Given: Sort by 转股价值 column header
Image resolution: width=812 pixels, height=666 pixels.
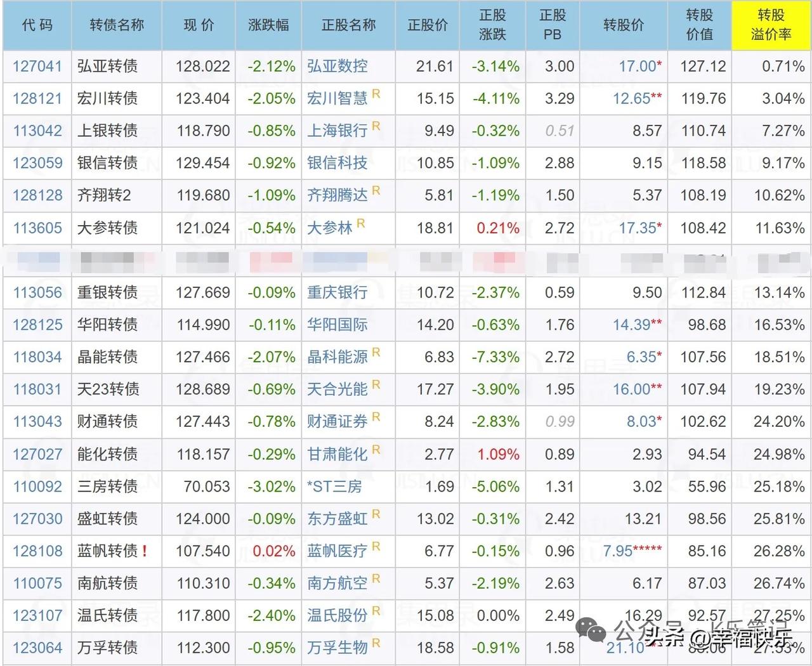Looking at the screenshot, I should coord(700,25).
